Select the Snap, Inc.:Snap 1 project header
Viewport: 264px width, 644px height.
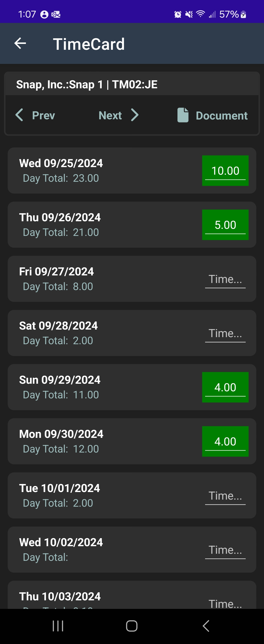coord(87,84)
